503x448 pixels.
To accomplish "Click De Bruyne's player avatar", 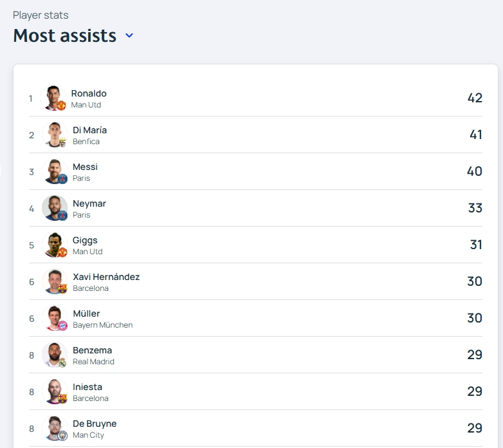I will (55, 428).
